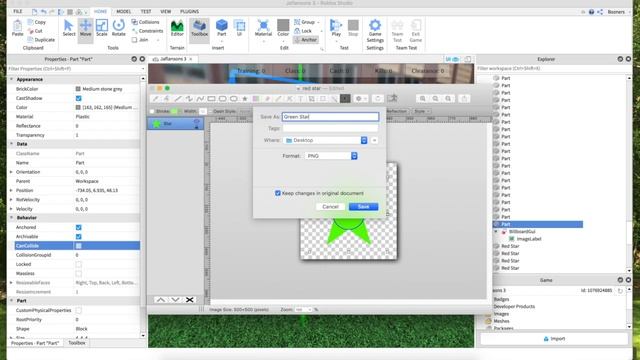This screenshot has width=640, height=360.
Task: Click Duplicate in the Clipboard group
Action: point(41,40)
